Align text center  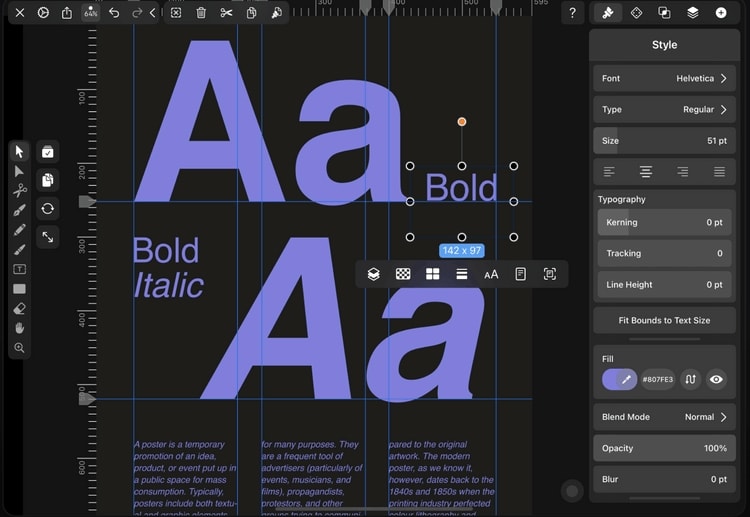(x=646, y=172)
